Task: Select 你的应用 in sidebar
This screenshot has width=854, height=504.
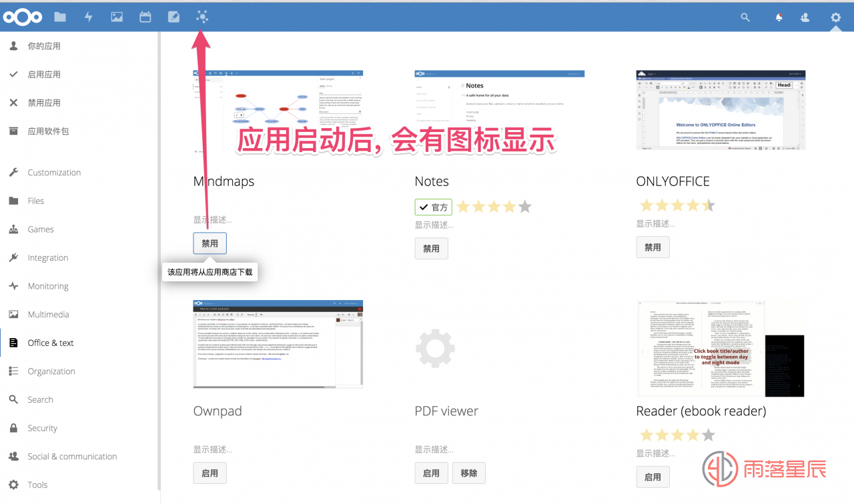Action: coord(44,46)
